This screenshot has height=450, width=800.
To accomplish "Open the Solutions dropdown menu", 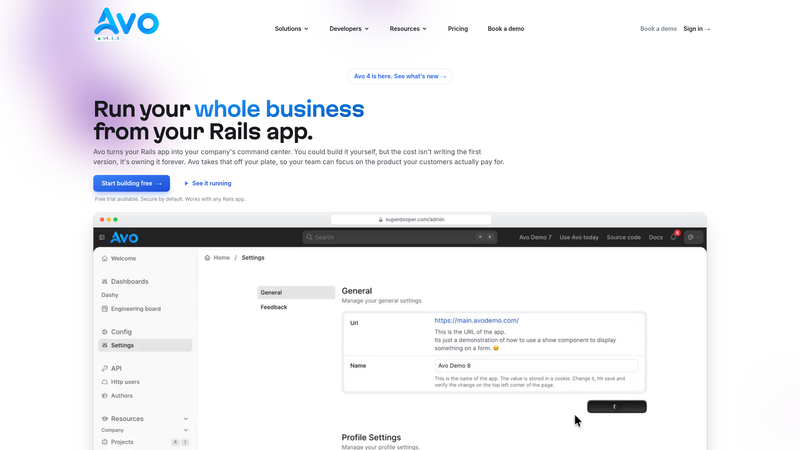I will pos(291,29).
